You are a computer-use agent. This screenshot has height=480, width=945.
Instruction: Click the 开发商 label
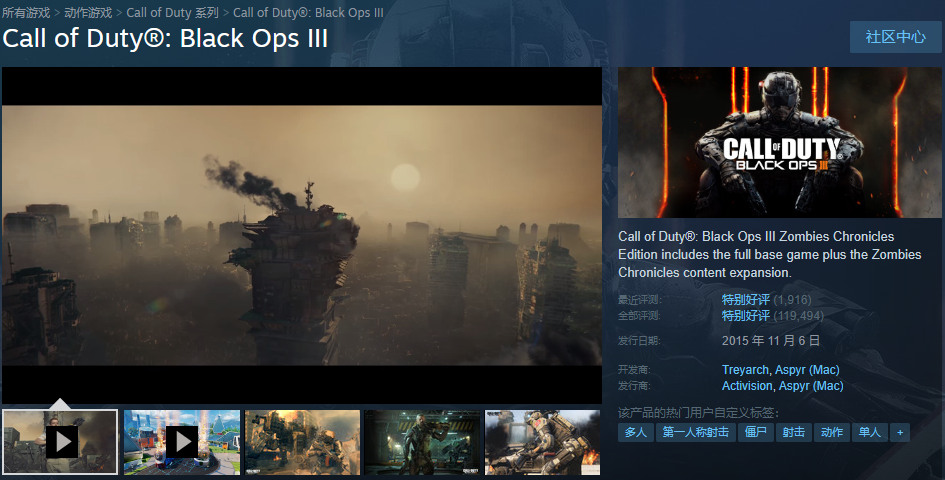click(x=634, y=370)
